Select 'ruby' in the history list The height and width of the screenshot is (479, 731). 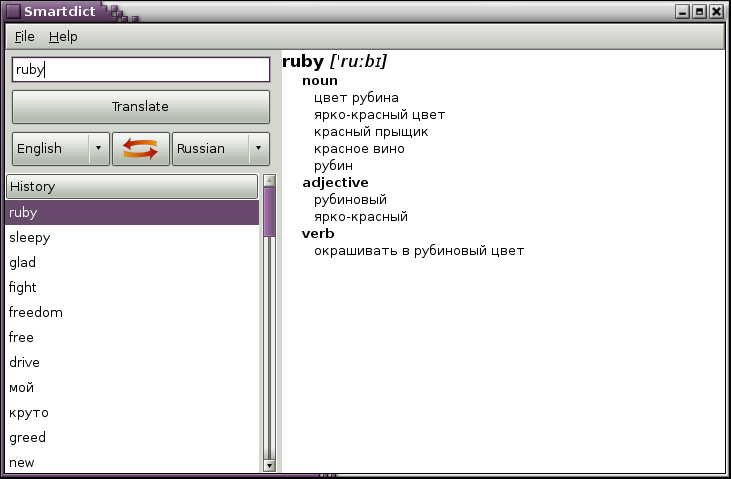pyautogui.click(x=132, y=212)
